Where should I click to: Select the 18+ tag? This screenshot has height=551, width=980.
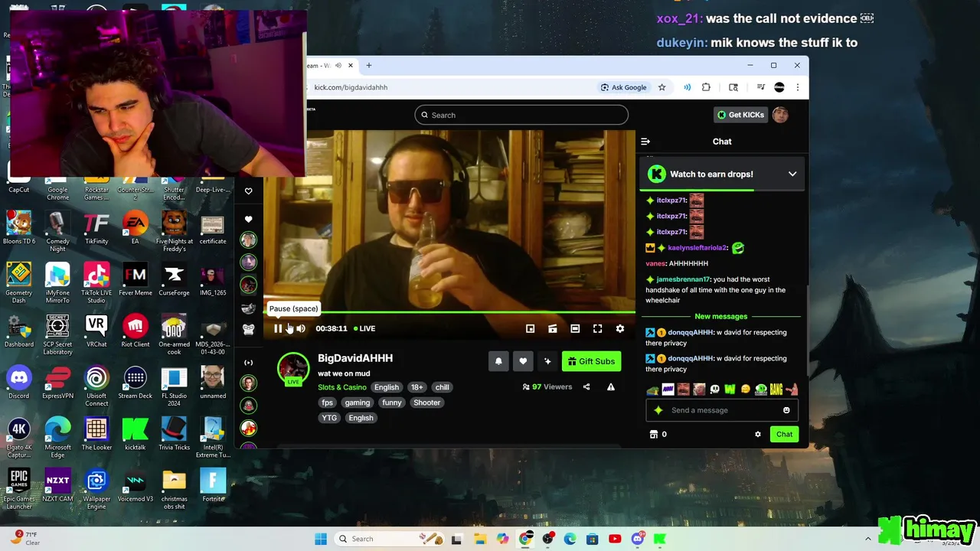[x=416, y=387]
